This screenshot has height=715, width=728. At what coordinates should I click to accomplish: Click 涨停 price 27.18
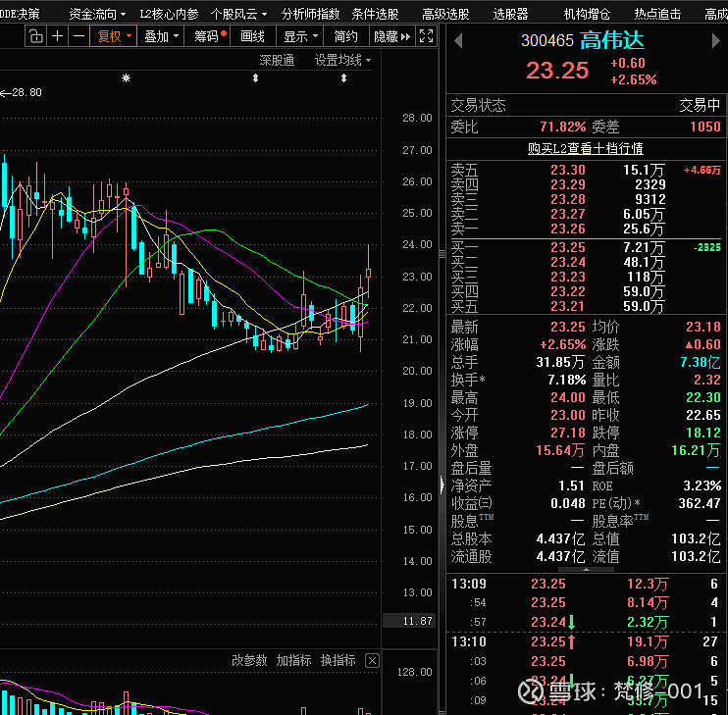tap(568, 433)
